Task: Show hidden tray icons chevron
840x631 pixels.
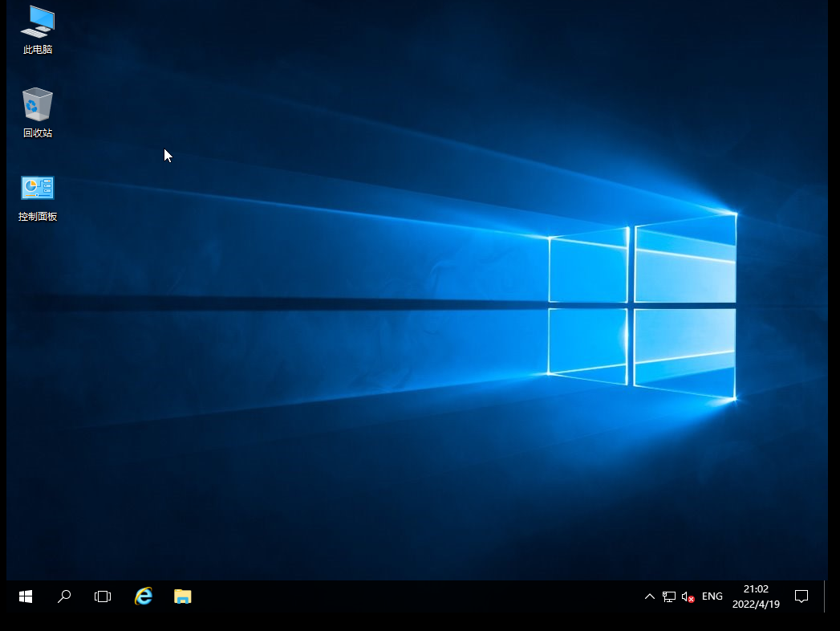Action: pyautogui.click(x=649, y=596)
